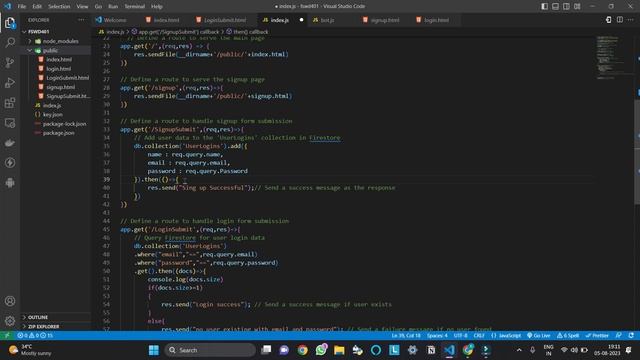Open editor more actions ellipsis

coord(631,20)
